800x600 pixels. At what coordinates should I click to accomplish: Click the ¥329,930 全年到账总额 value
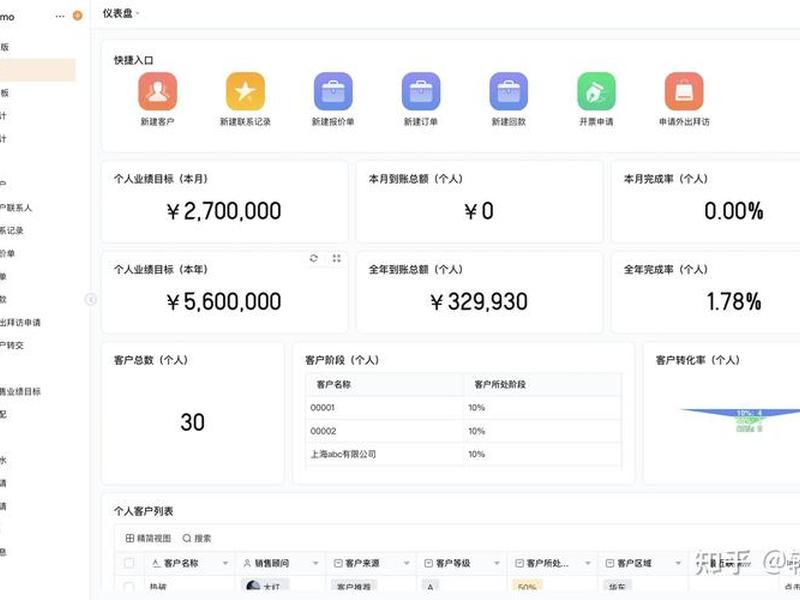(x=479, y=301)
